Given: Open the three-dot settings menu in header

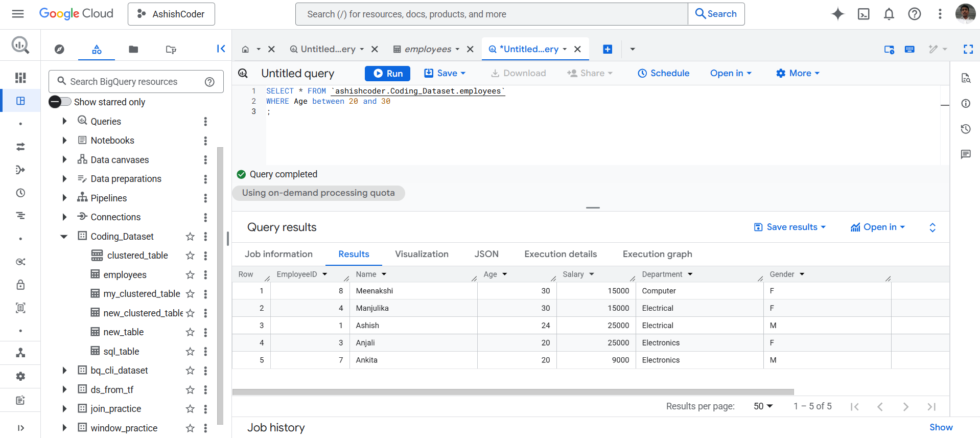Looking at the screenshot, I should click(940, 14).
